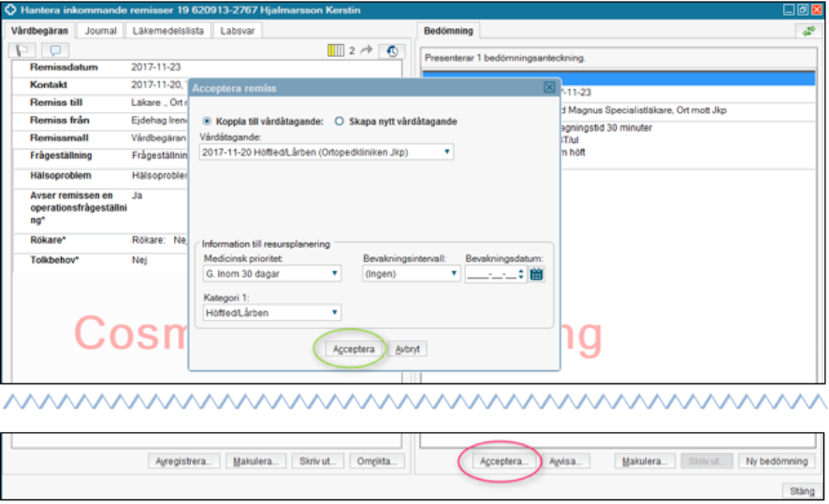Viewport: 829px width, 504px height.
Task: Switch to the Journal tab
Action: coord(101,31)
